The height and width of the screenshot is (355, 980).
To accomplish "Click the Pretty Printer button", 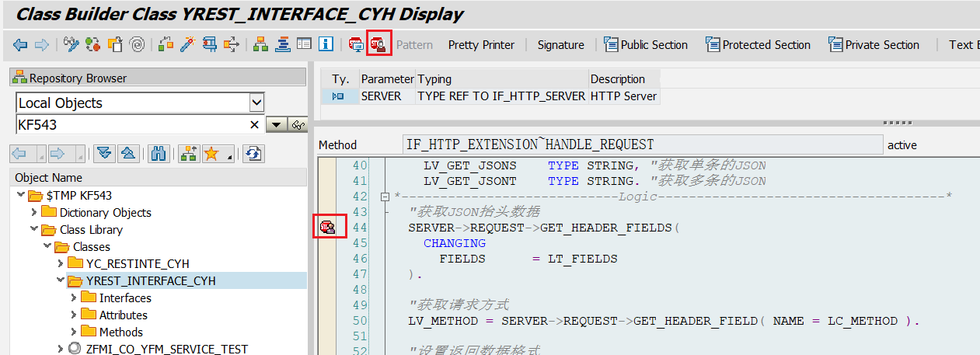I will [481, 45].
